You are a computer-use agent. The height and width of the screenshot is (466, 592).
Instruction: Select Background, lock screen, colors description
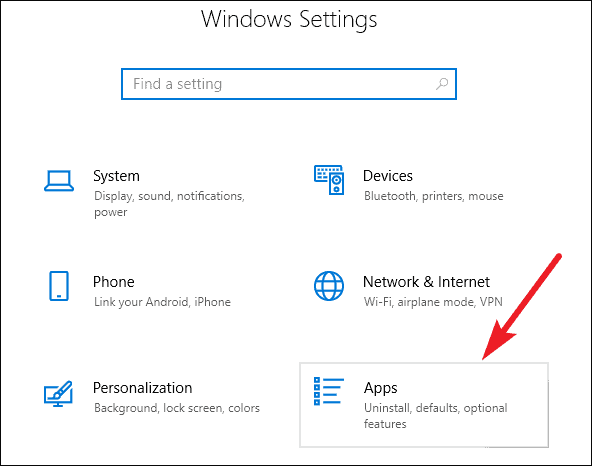click(177, 408)
